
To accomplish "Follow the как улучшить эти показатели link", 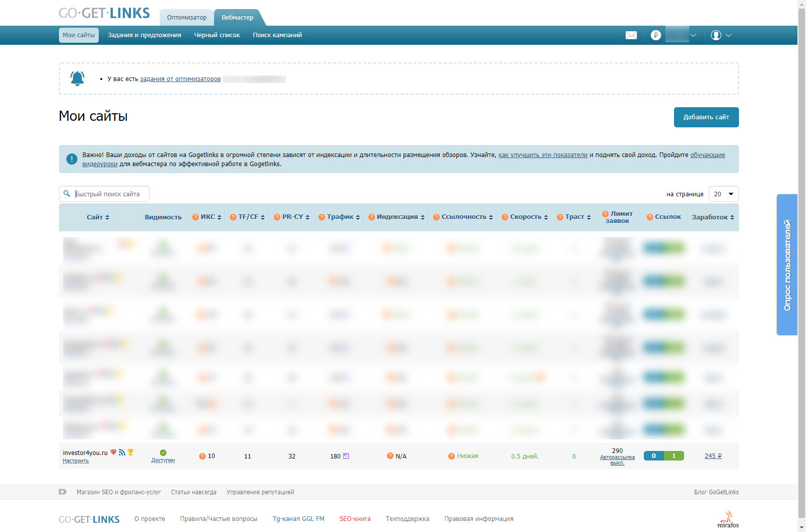I will point(543,155).
